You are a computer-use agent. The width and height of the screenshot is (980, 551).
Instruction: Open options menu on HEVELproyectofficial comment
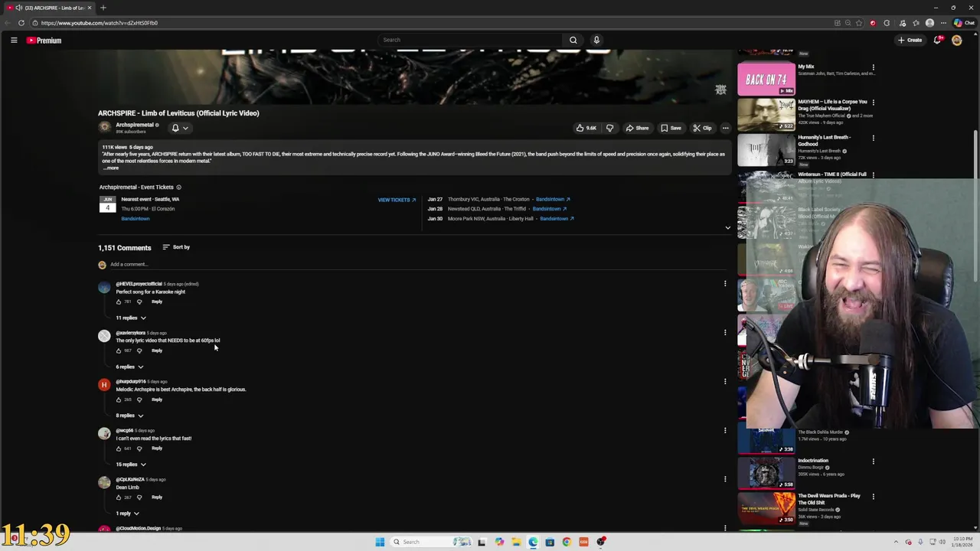coord(725,284)
